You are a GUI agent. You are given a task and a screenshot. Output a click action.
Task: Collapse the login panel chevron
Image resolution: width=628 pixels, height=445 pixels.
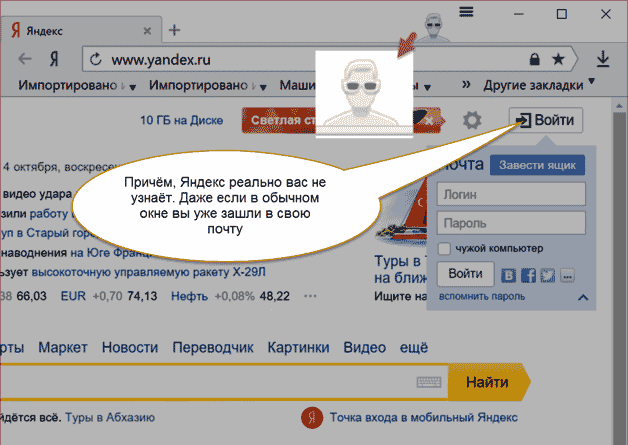(583, 297)
